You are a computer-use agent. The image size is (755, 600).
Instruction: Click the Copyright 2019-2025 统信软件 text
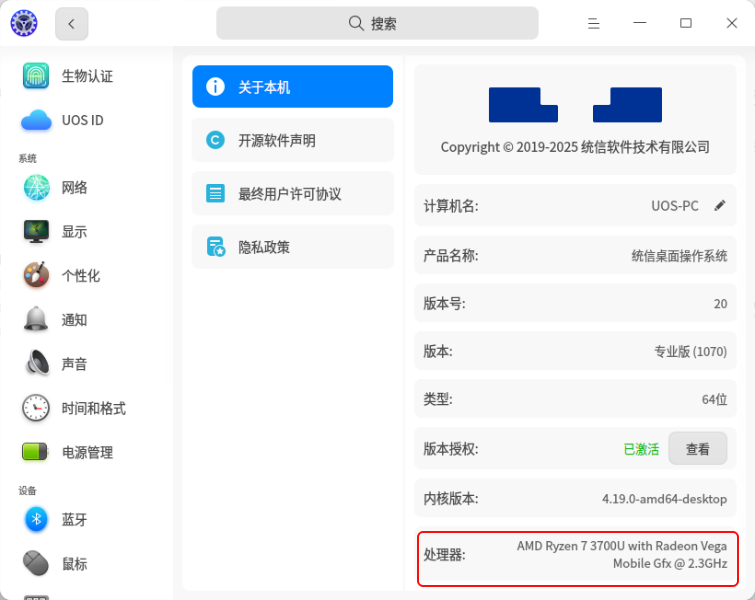pyautogui.click(x=575, y=147)
